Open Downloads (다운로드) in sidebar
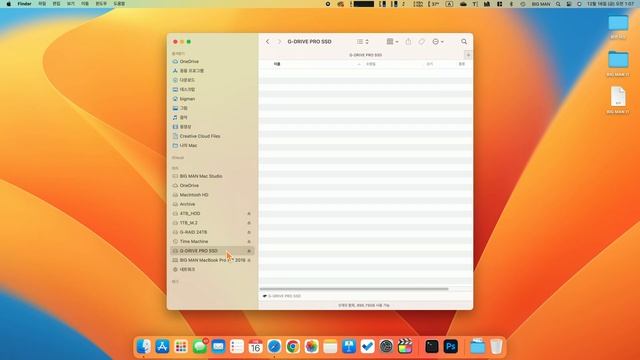This screenshot has width=640, height=360. (187, 80)
